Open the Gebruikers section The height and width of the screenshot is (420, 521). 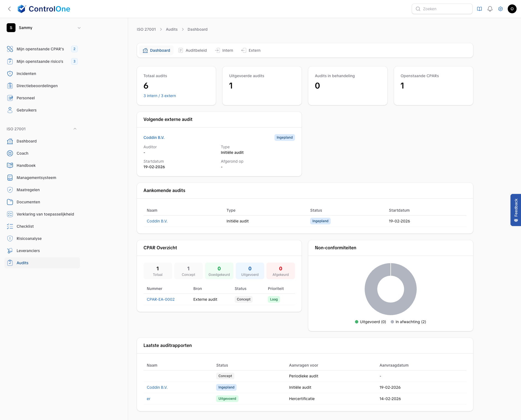26,110
